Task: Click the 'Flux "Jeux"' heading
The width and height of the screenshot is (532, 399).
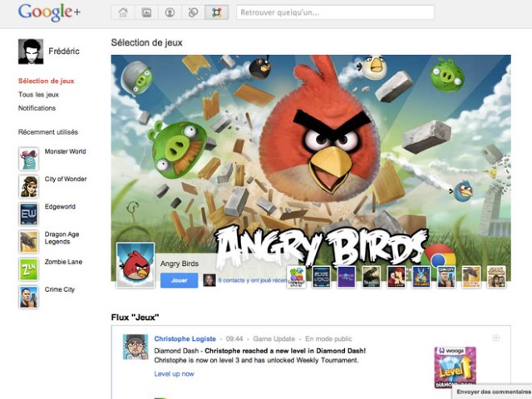Action: click(x=135, y=318)
